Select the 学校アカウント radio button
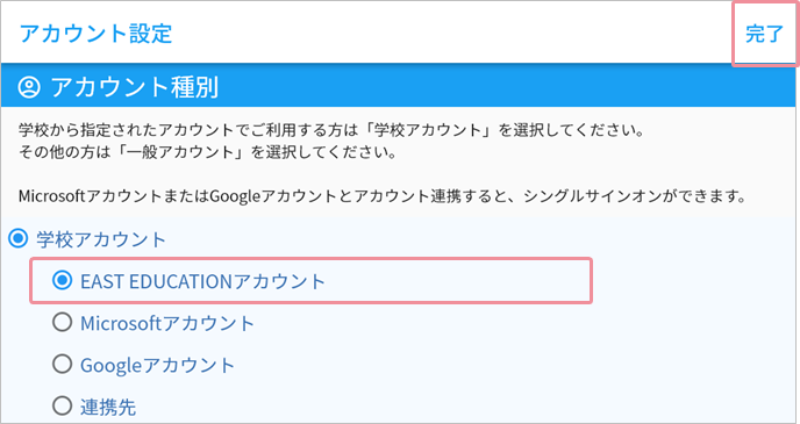 coord(18,238)
